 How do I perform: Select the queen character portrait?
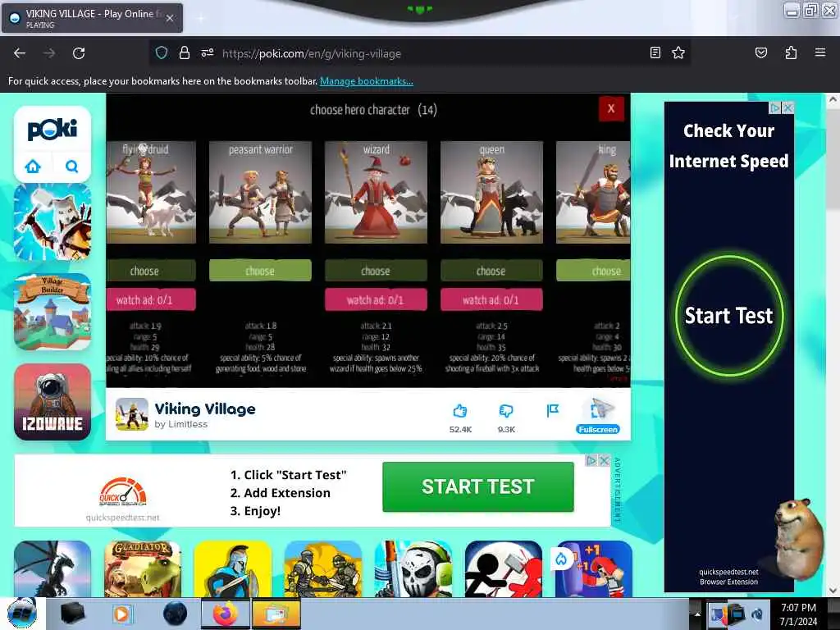click(491, 192)
